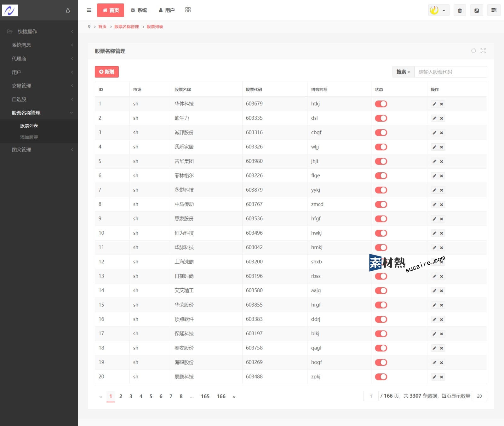Delete the 艾艾精工 row

pos(442,291)
